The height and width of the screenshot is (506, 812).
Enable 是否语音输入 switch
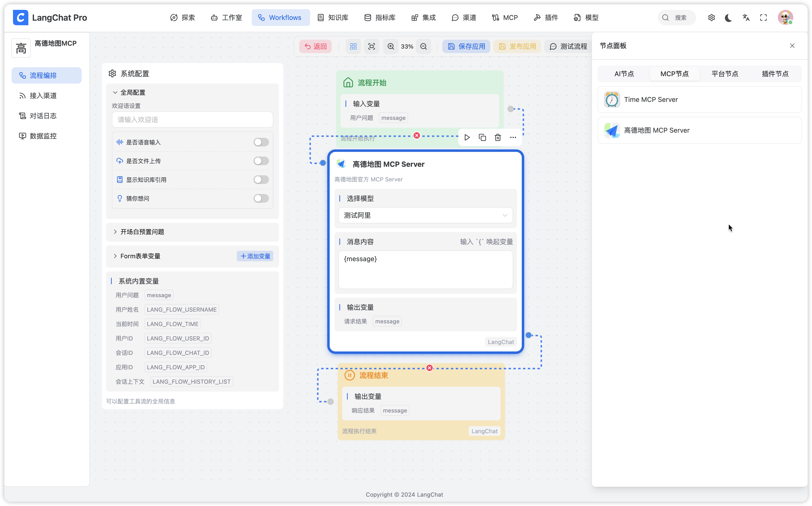coord(261,142)
